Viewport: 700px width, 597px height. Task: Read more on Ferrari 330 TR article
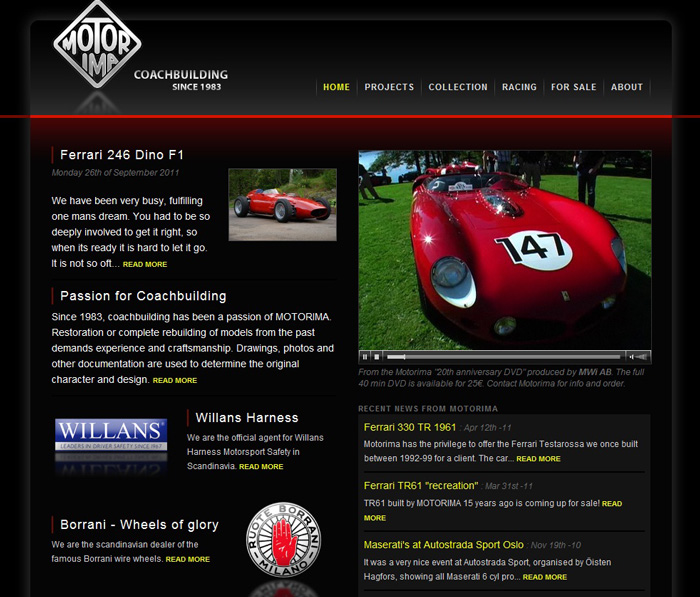[538, 459]
